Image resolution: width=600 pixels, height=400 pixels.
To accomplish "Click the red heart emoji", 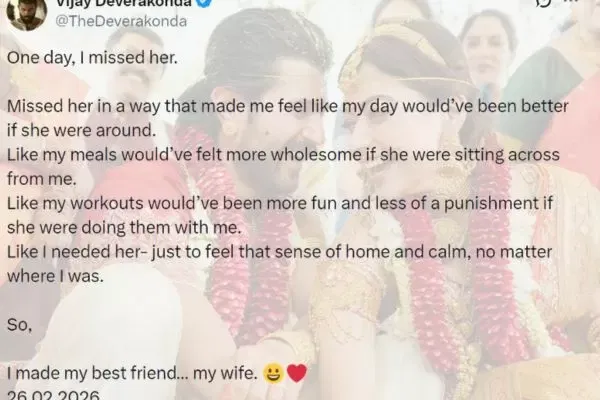I will [297, 373].
